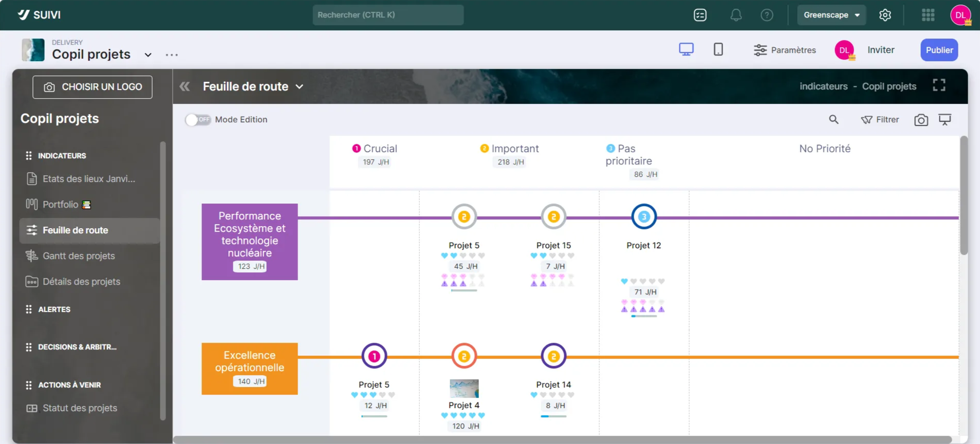The width and height of the screenshot is (980, 444).
Task: Enter fullscreen view of the roadmap
Action: 939,85
